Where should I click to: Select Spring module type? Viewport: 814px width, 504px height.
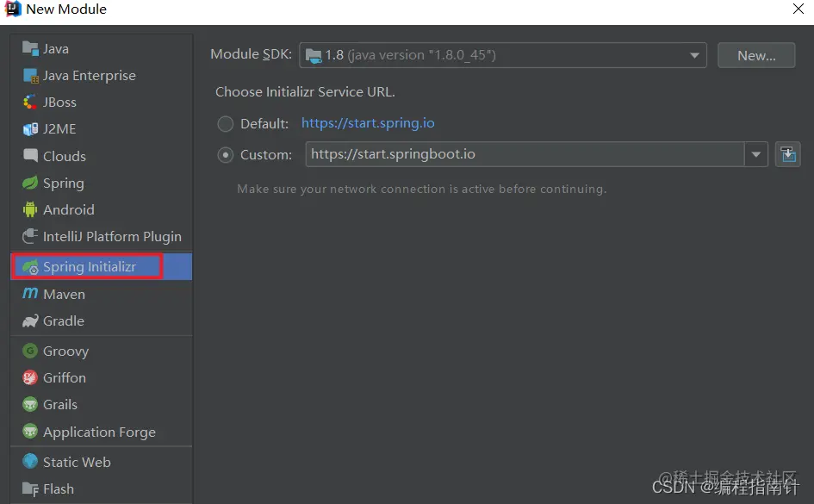(102, 183)
